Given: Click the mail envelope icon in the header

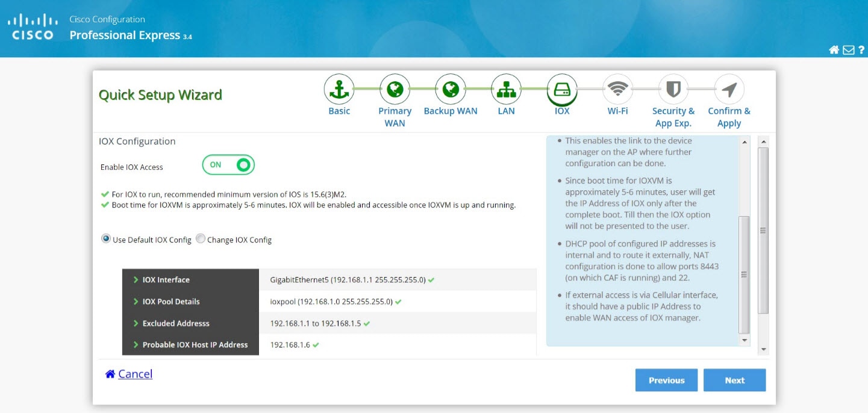Looking at the screenshot, I should 849,50.
